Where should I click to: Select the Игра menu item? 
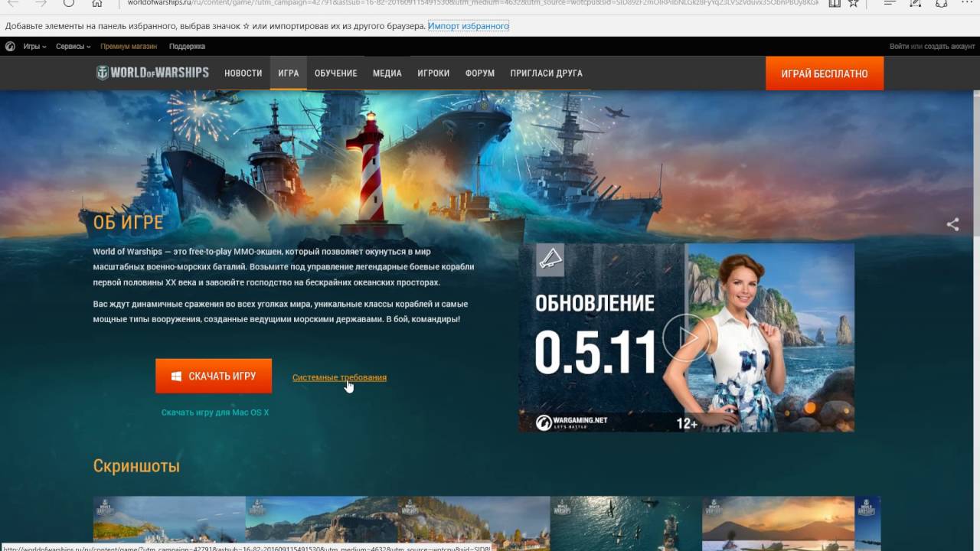[289, 73]
